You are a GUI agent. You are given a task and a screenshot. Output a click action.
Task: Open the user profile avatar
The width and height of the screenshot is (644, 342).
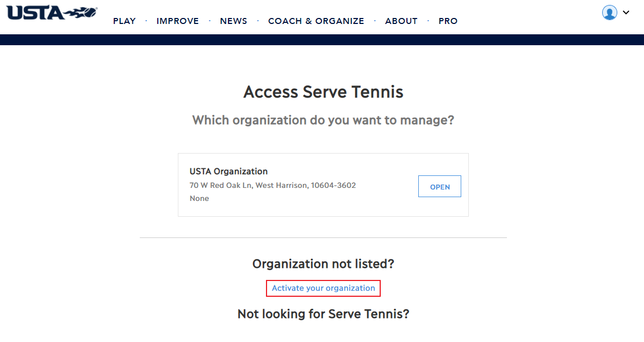[x=610, y=13]
